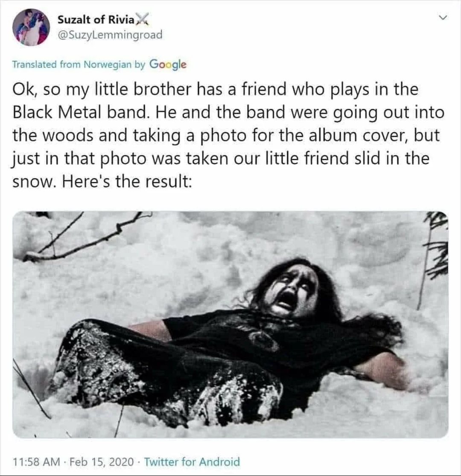Click the word Norwegian in the translation line
This screenshot has height=476, width=461.
(x=108, y=65)
